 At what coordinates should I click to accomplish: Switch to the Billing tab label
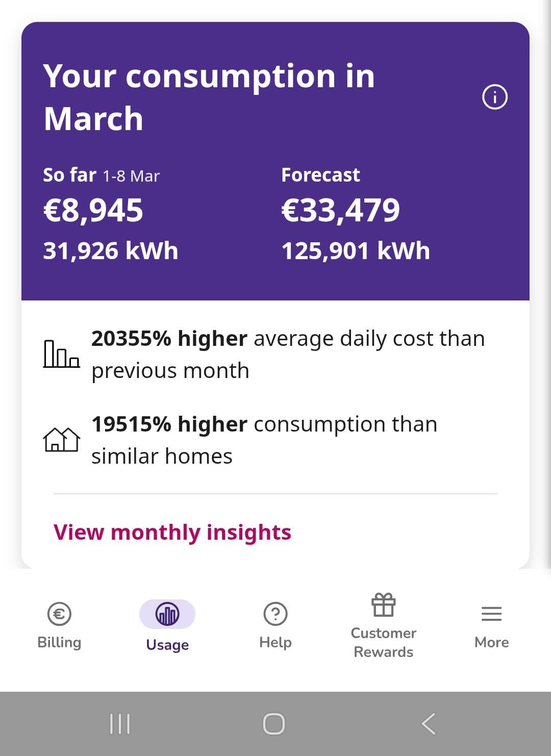click(x=59, y=642)
